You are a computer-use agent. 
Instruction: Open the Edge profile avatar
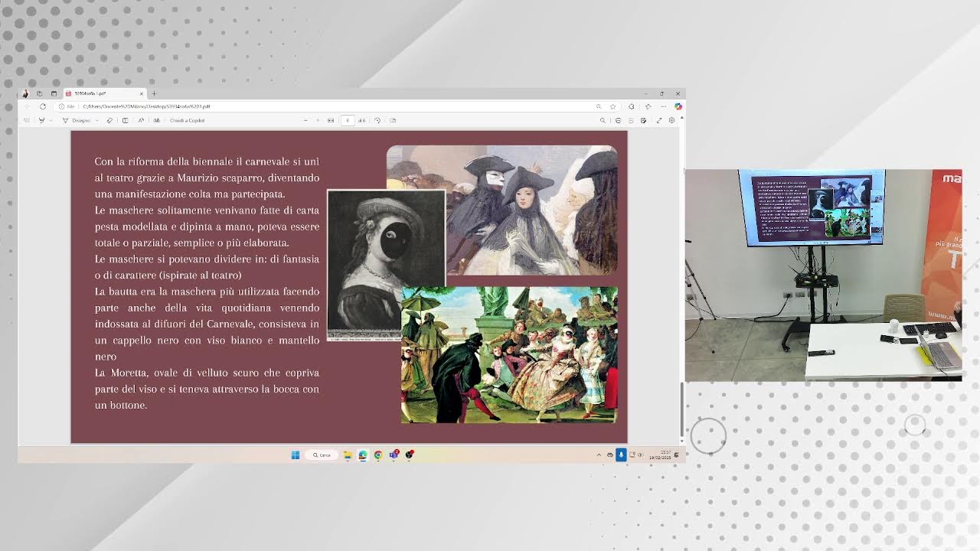point(25,93)
